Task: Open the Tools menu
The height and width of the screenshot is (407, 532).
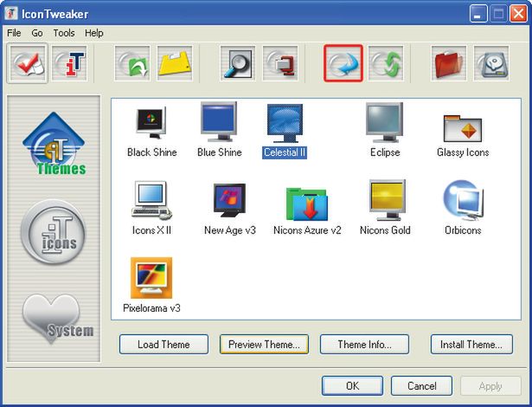Action: click(64, 33)
